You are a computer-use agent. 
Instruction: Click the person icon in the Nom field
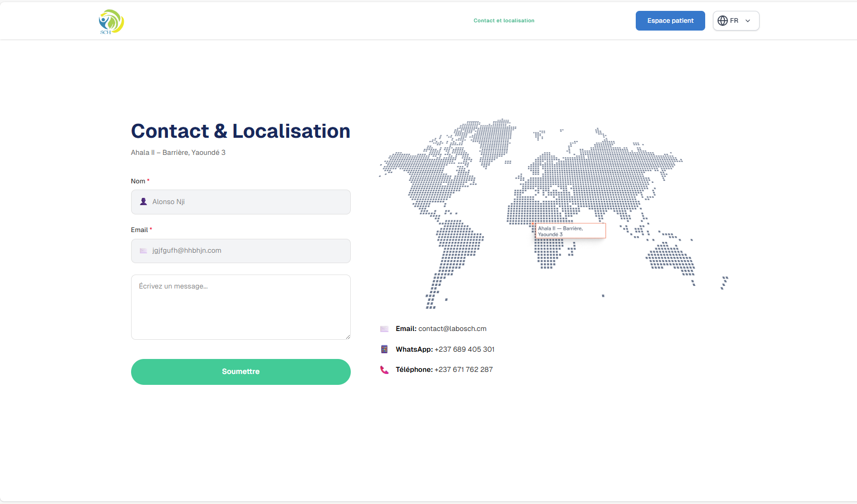143,201
